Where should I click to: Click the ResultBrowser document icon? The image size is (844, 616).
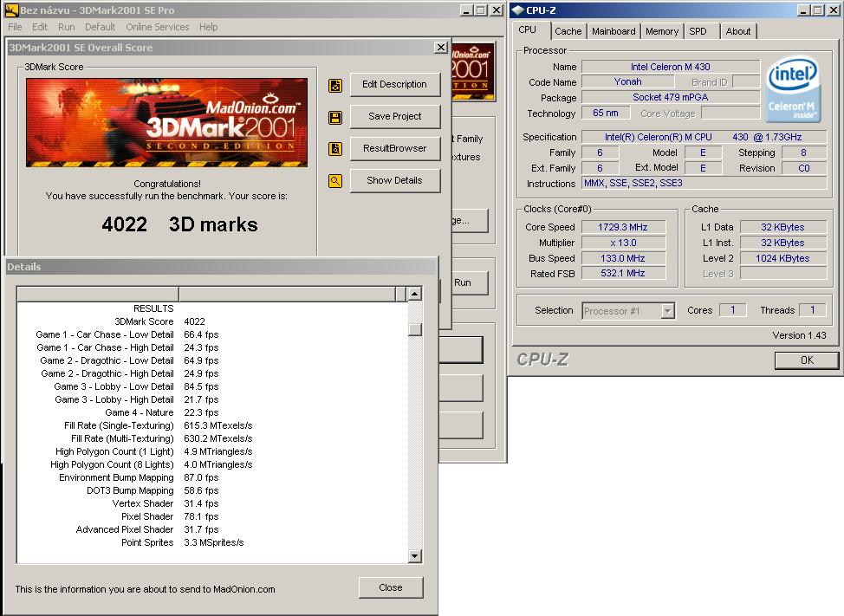click(x=335, y=149)
